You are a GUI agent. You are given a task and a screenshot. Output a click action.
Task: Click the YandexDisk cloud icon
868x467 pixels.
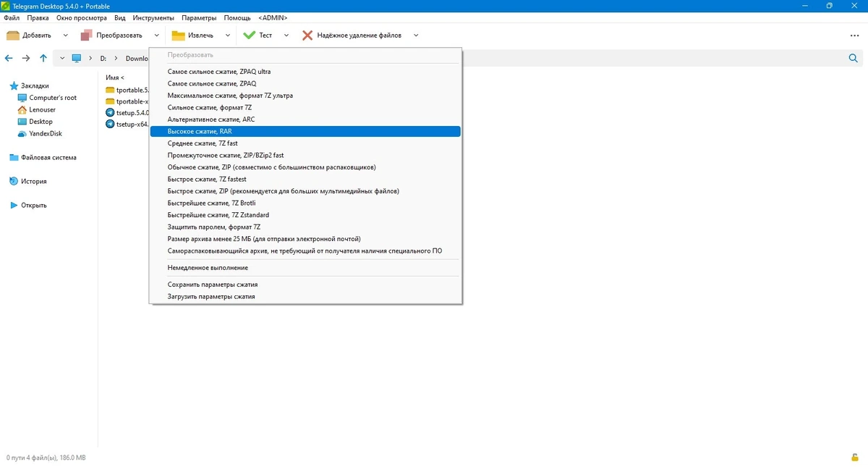pyautogui.click(x=22, y=133)
